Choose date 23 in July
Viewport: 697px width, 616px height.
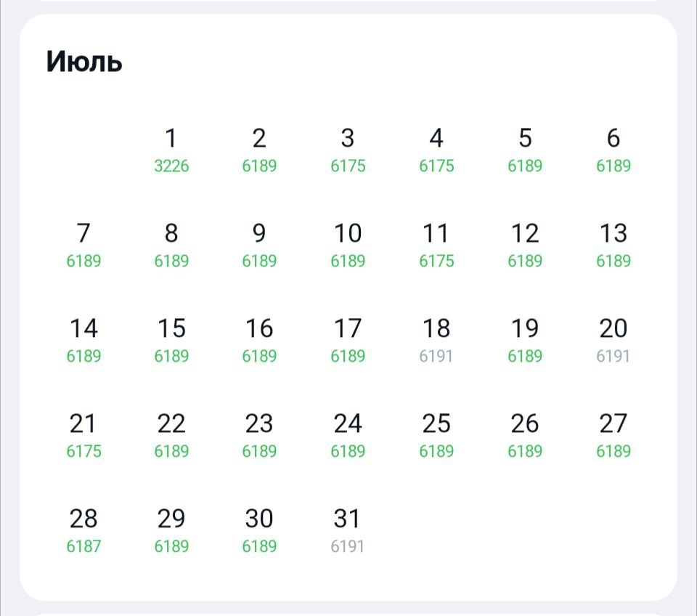tap(259, 435)
